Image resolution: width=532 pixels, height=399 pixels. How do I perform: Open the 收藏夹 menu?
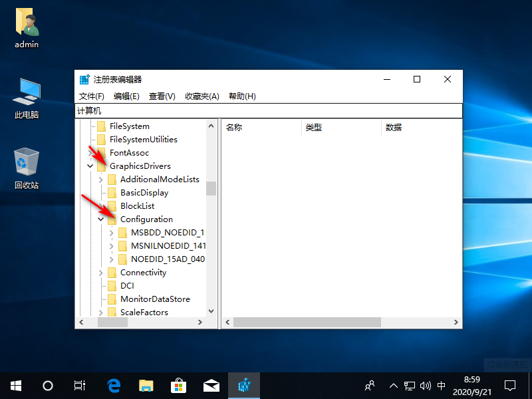tap(201, 96)
